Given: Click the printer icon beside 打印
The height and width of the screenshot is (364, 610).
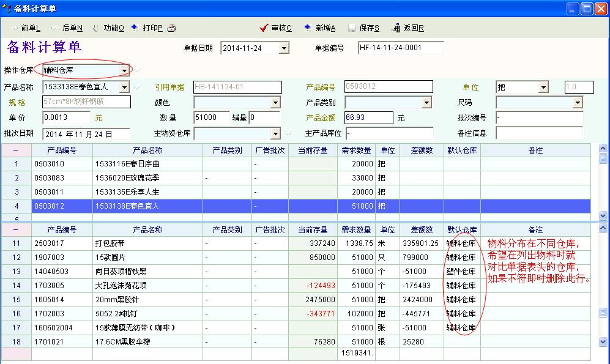Looking at the screenshot, I should [x=172, y=28].
